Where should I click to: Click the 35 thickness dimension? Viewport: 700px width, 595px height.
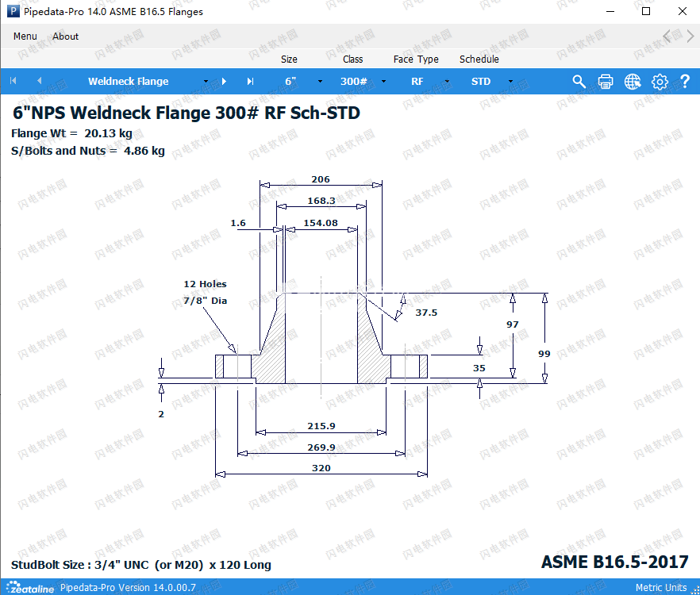[x=479, y=368]
